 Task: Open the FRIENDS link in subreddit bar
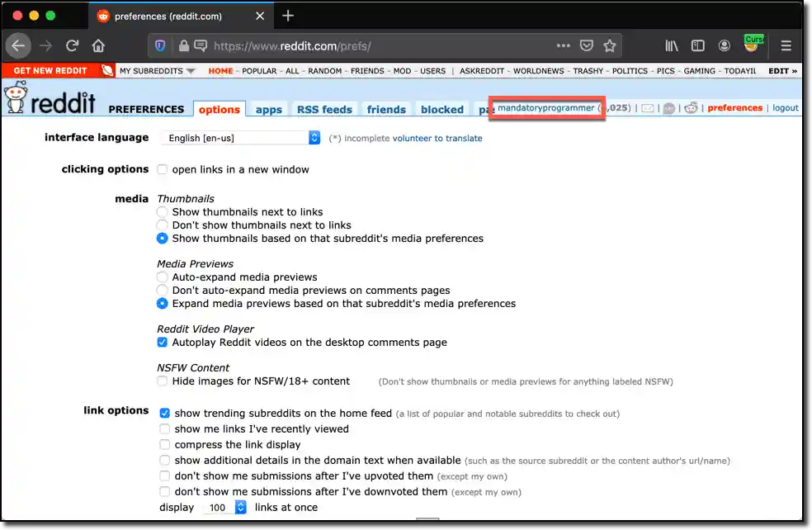click(367, 71)
